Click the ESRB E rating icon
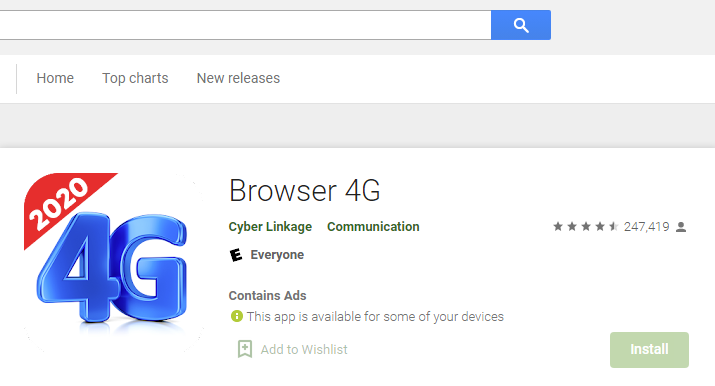Viewport: 715px width, 386px height. (x=236, y=255)
